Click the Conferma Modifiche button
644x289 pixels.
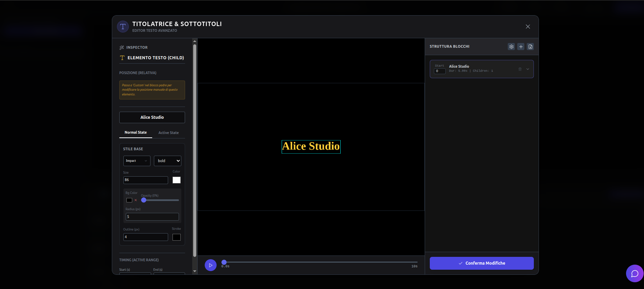click(x=482, y=263)
